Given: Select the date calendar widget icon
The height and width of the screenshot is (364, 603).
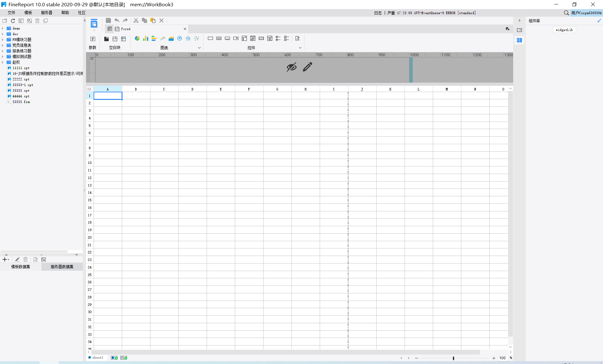Looking at the screenshot, I should click(253, 39).
